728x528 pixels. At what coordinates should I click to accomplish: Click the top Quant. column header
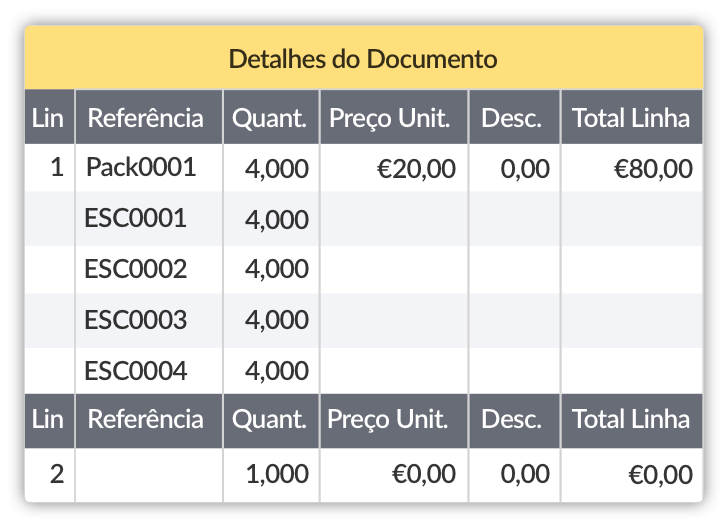[270, 119]
